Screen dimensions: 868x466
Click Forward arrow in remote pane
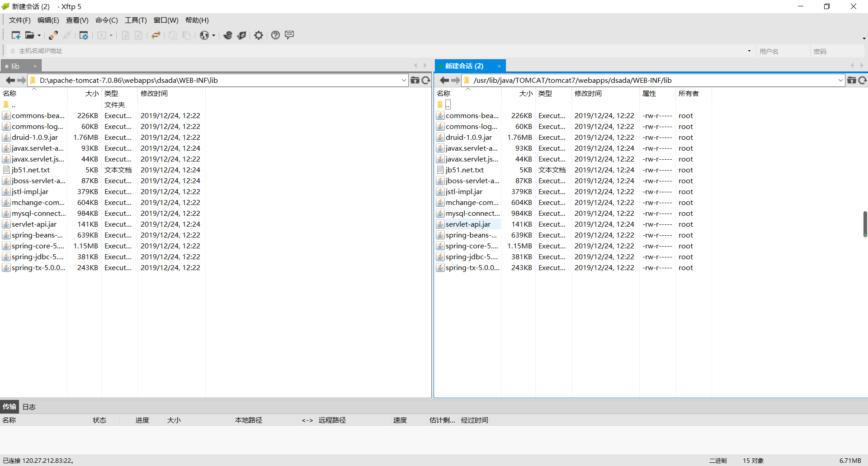[x=455, y=80]
